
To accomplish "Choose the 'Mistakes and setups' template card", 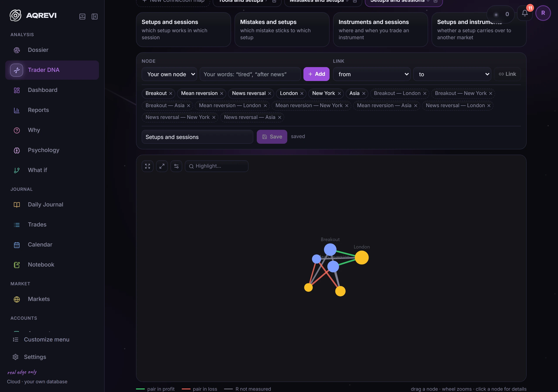I will pyautogui.click(x=282, y=30).
